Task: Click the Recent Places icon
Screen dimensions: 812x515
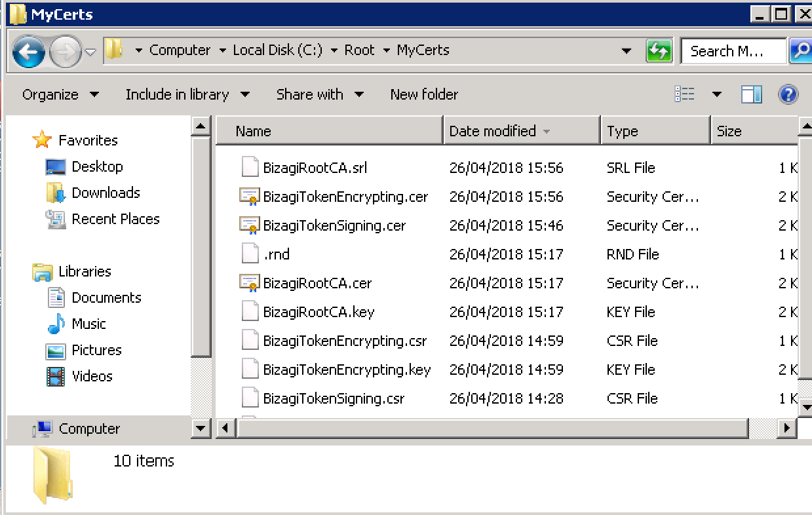Action: [56, 219]
